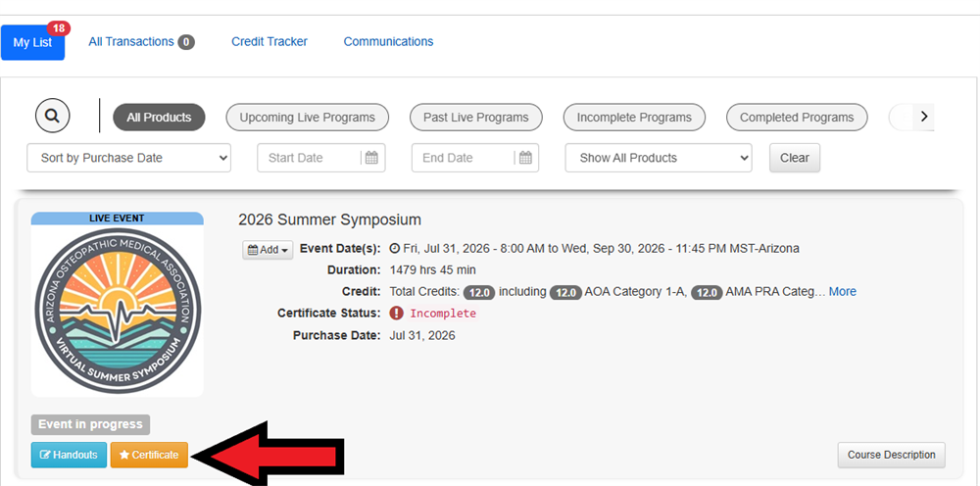Click the red Incomplete status warning icon
The width and height of the screenshot is (980, 486).
[396, 313]
